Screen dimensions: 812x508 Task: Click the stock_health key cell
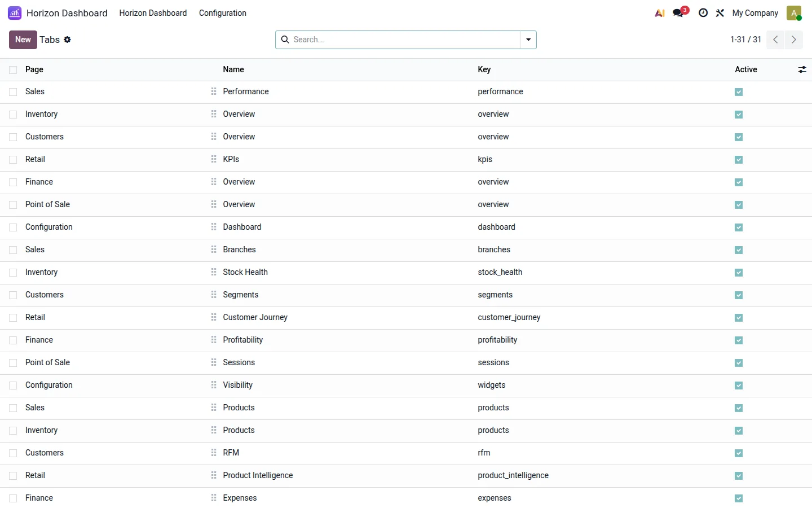click(x=500, y=272)
